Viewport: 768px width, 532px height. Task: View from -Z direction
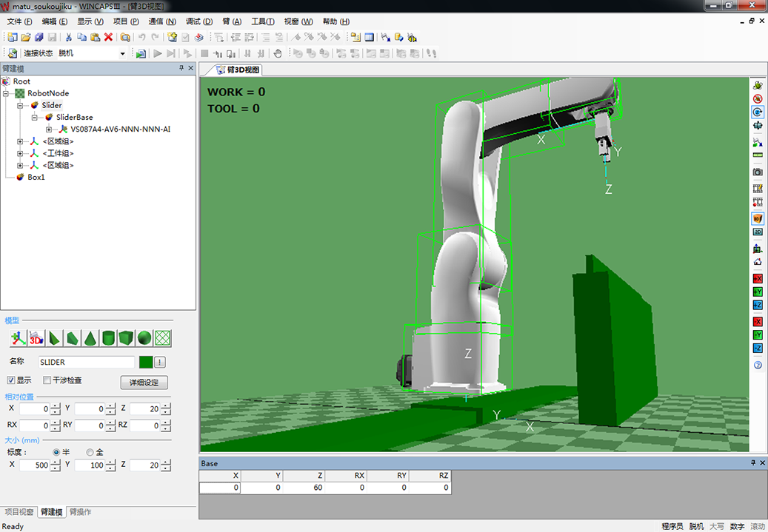point(757,348)
